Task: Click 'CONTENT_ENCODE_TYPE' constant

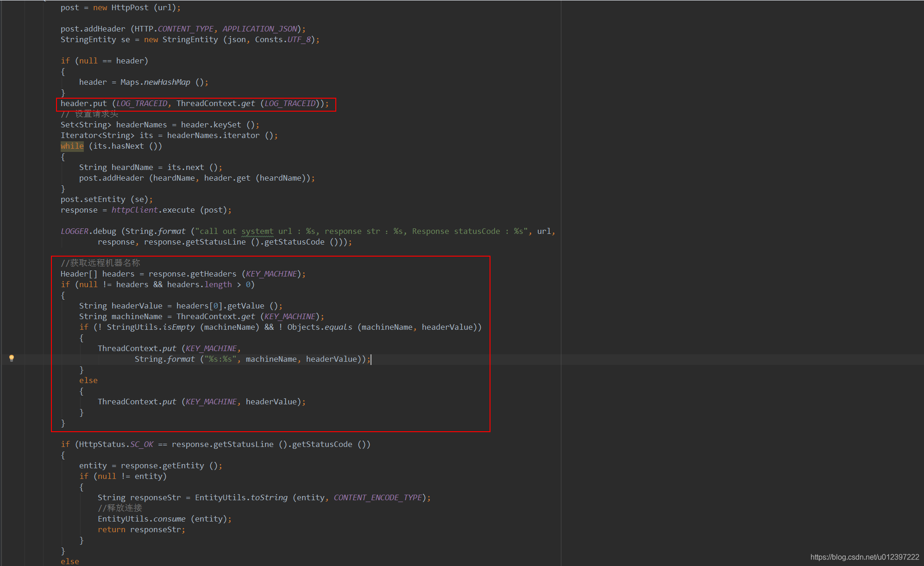Action: point(378,497)
